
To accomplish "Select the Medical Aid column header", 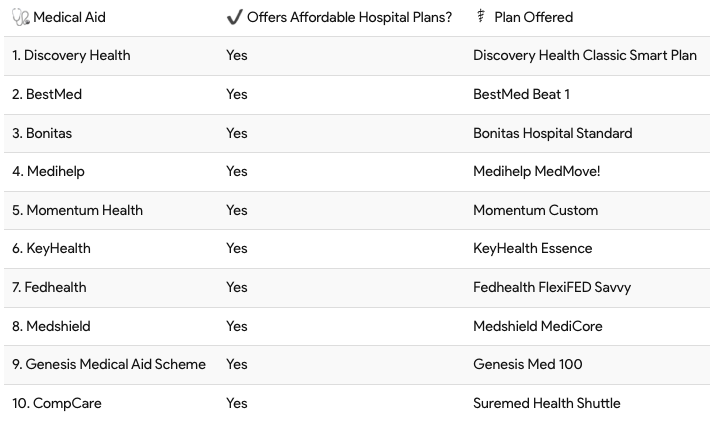I will coord(69,18).
